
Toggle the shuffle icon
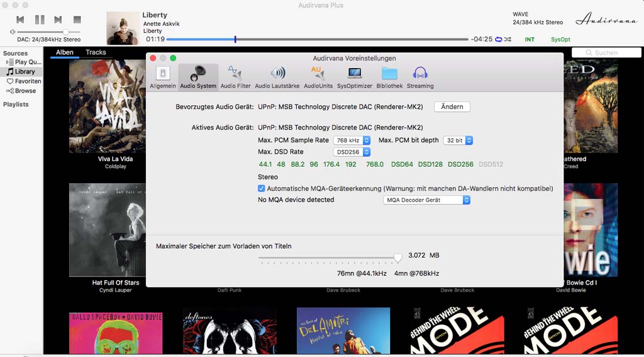[508, 40]
